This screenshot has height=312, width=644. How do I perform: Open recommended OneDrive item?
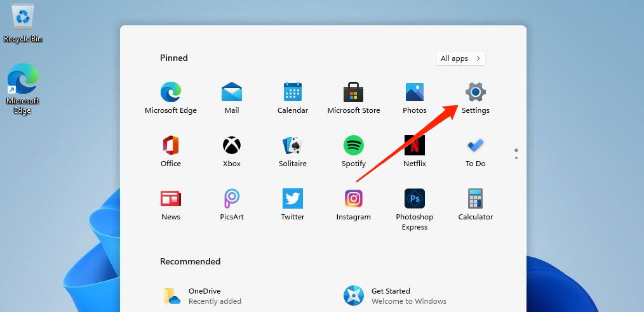click(x=203, y=296)
